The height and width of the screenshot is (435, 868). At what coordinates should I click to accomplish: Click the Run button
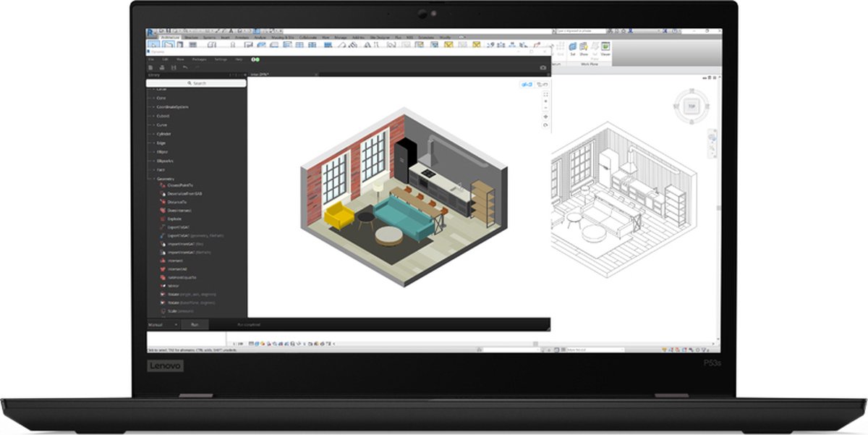coord(195,324)
